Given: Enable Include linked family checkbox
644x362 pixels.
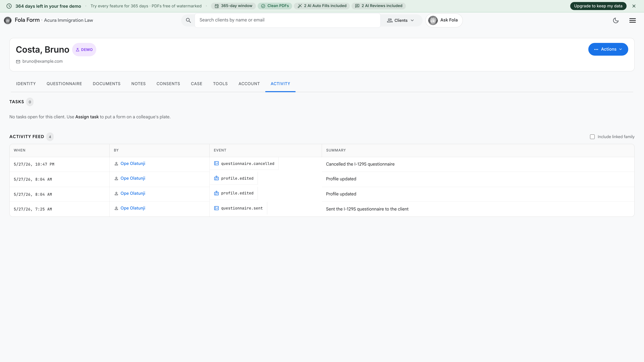Looking at the screenshot, I should 592,137.
